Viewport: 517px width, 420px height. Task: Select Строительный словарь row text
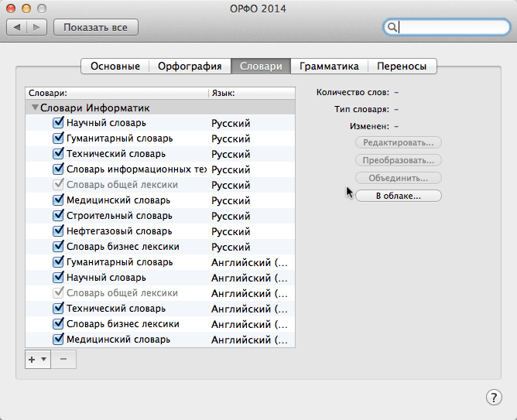click(x=119, y=216)
